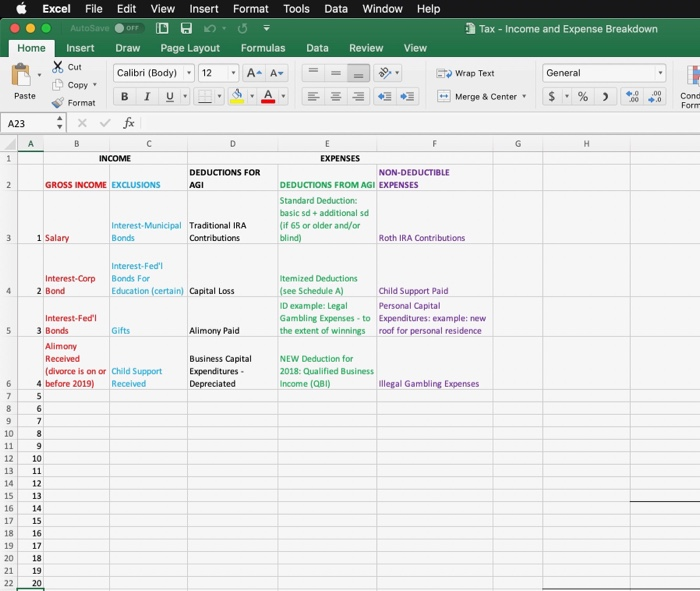Switch to the Insert ribbon tab

click(x=80, y=48)
